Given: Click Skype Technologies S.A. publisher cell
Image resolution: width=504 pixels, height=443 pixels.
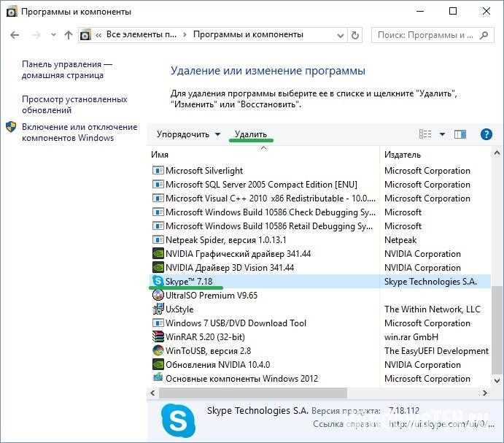Looking at the screenshot, I should [430, 282].
